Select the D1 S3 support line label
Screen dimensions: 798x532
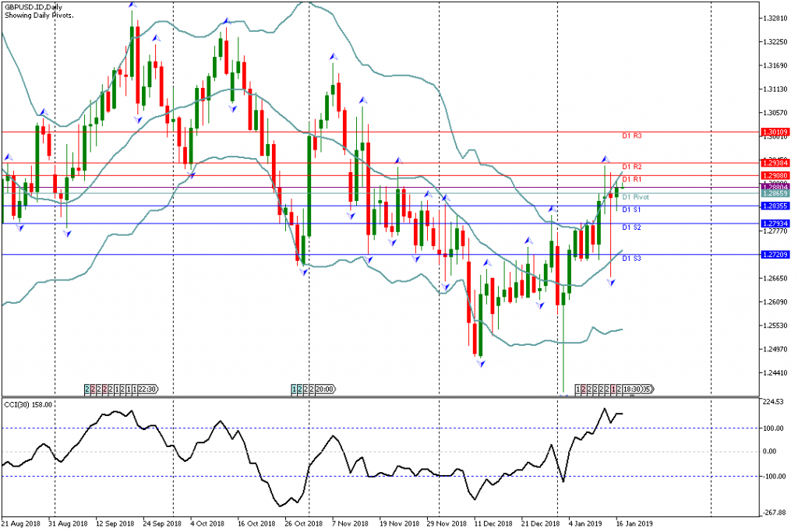click(631, 258)
